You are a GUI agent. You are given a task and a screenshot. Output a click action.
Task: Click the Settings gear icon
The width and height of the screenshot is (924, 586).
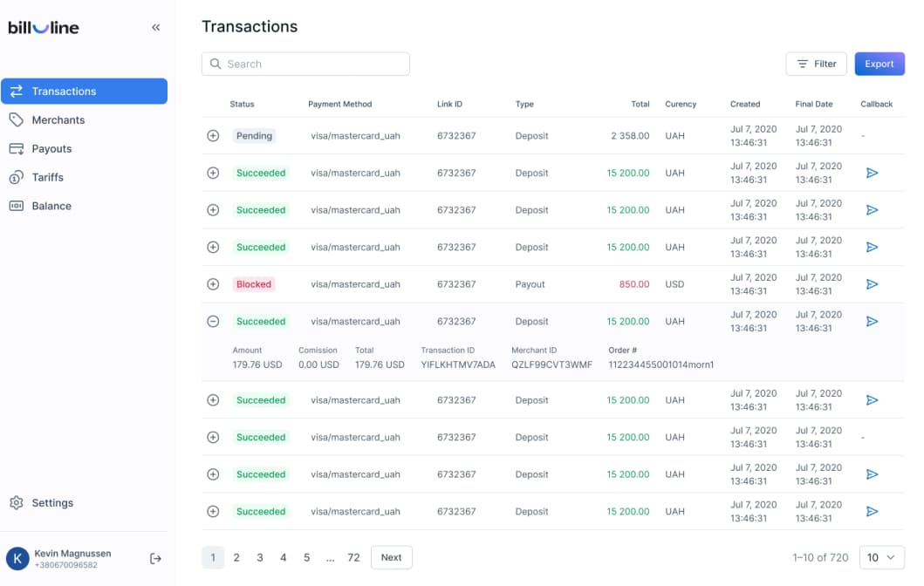pos(16,503)
